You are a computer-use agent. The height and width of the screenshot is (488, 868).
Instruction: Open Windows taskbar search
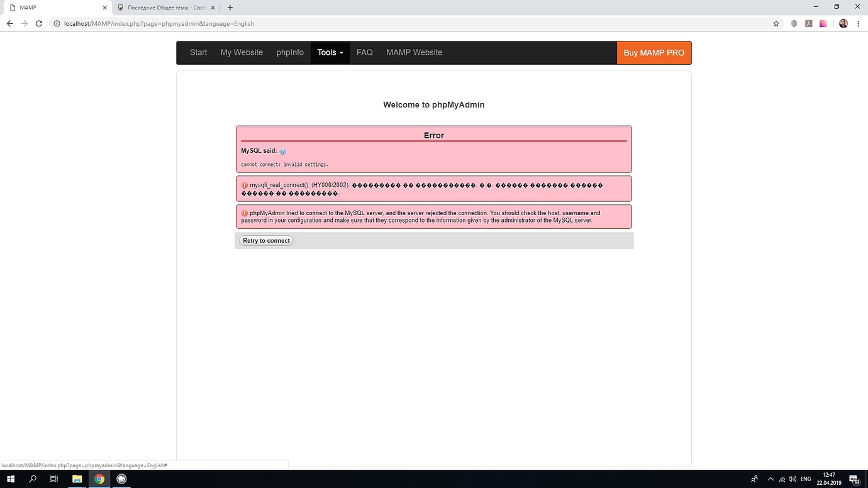click(x=33, y=479)
